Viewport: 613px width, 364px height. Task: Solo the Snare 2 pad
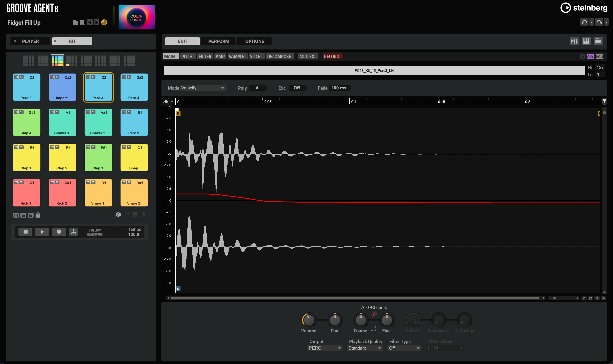129,182
